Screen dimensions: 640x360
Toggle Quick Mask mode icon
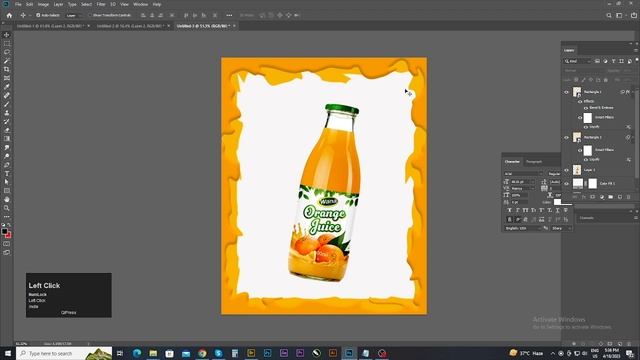[x=7, y=244]
